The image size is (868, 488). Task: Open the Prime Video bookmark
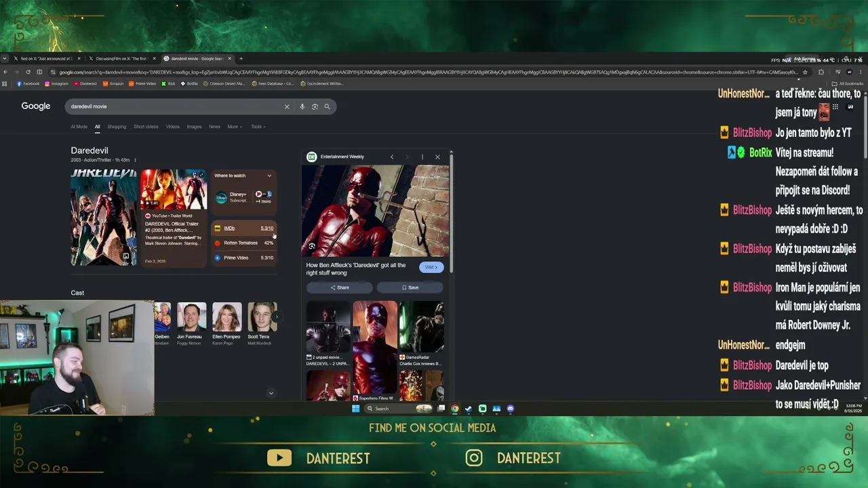(x=142, y=84)
